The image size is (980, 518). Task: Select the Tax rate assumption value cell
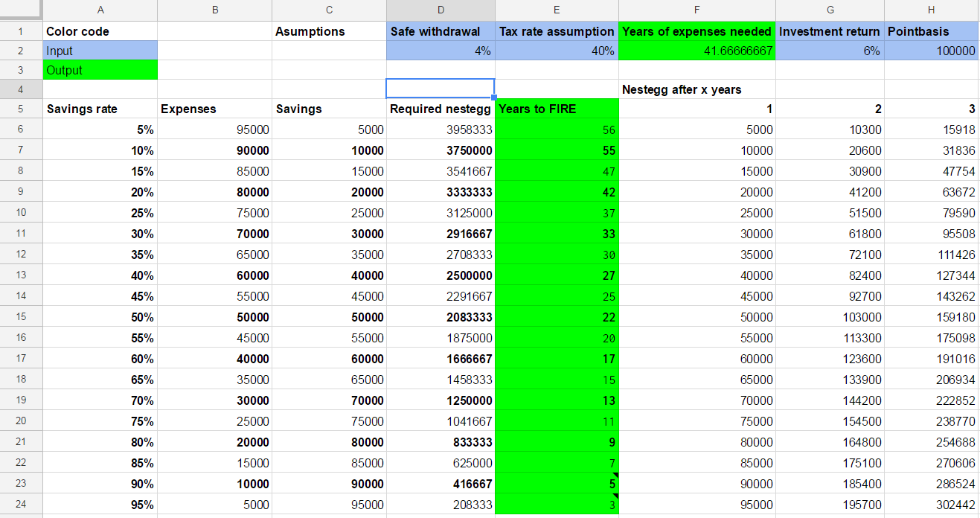[557, 51]
